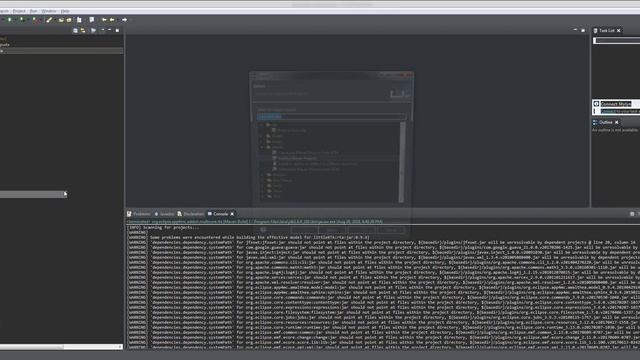640x360 pixels.
Task: Collapse all in the Package Explorer toolbar
Action: (x=75, y=30)
